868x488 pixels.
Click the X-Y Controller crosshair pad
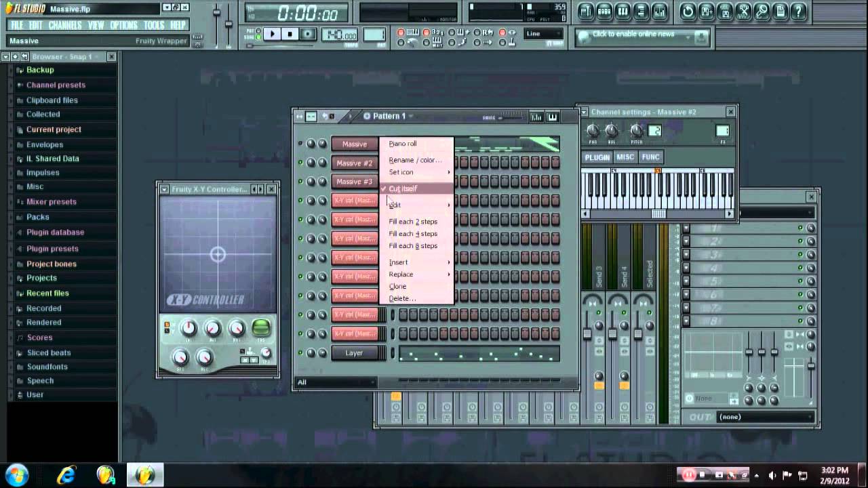coord(218,254)
